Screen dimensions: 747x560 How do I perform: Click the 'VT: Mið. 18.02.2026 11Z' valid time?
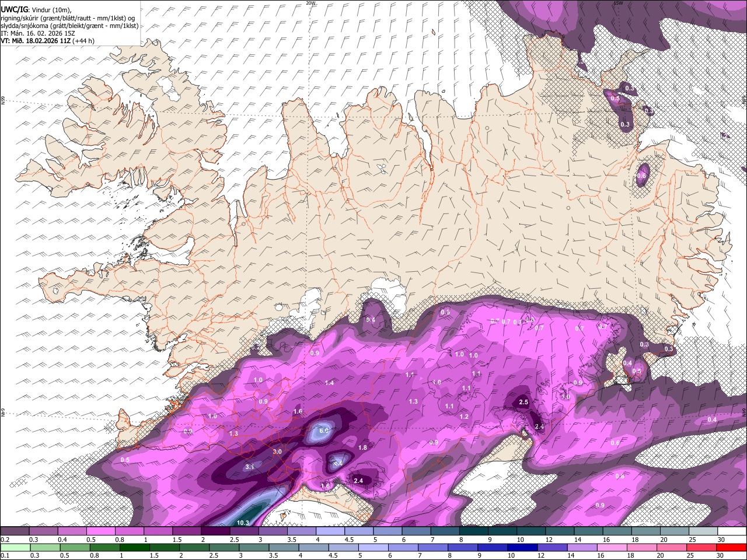click(x=36, y=41)
